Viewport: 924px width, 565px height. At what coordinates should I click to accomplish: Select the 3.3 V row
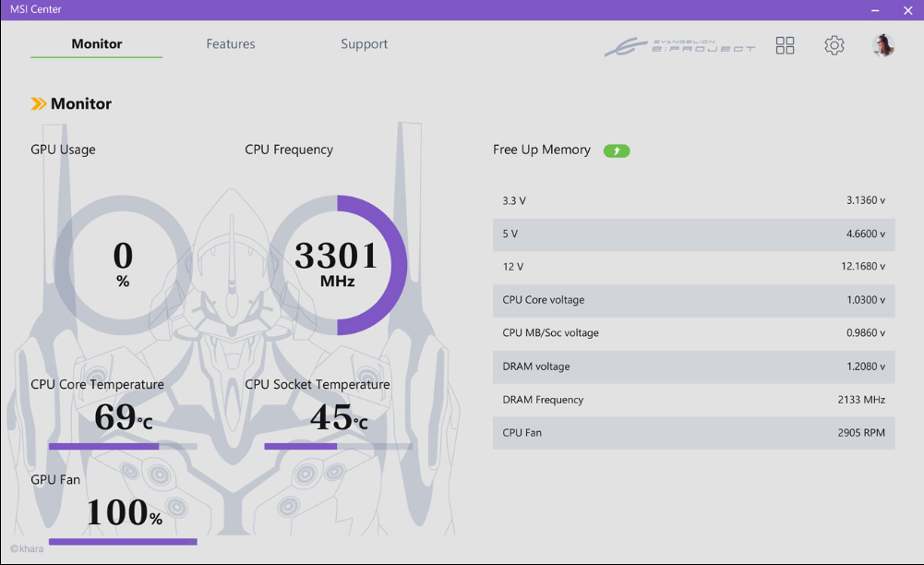[x=693, y=200]
